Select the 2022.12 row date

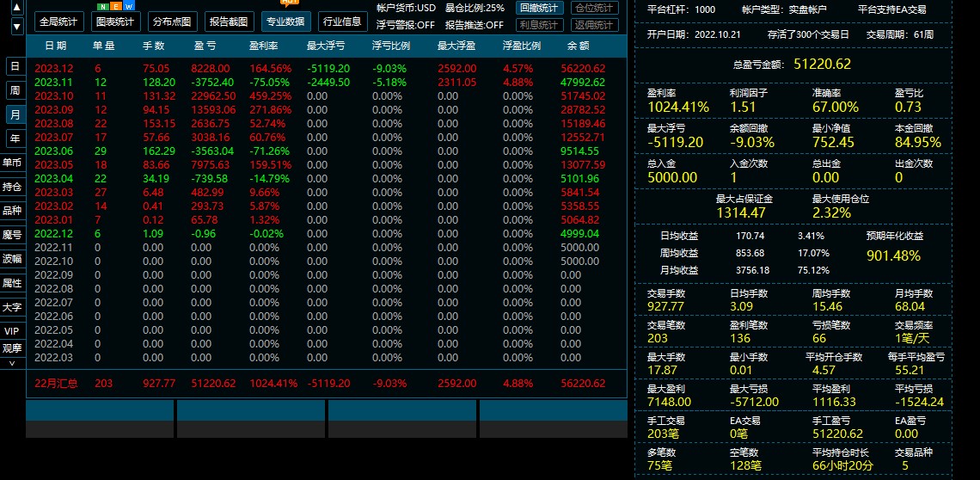53,233
